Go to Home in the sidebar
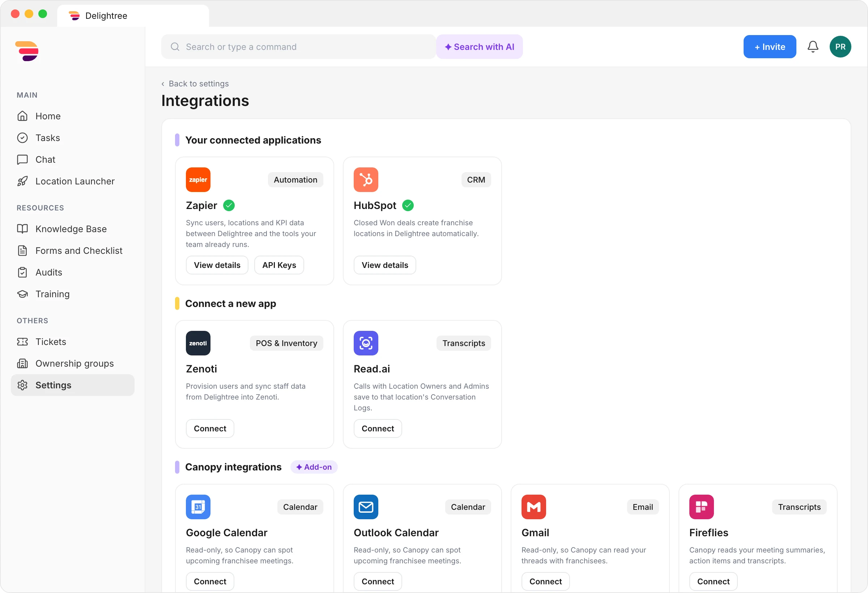 coord(72,116)
